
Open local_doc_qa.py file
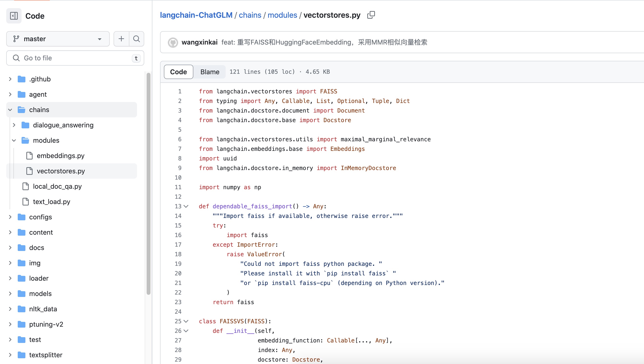(x=57, y=186)
